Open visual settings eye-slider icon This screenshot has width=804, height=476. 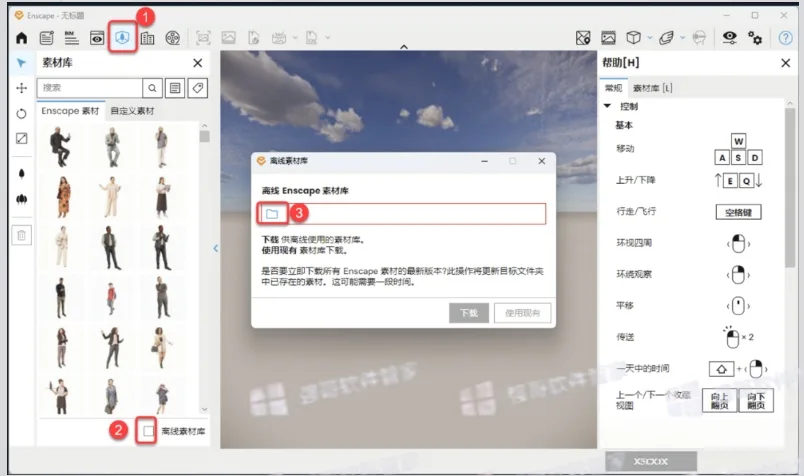point(730,37)
